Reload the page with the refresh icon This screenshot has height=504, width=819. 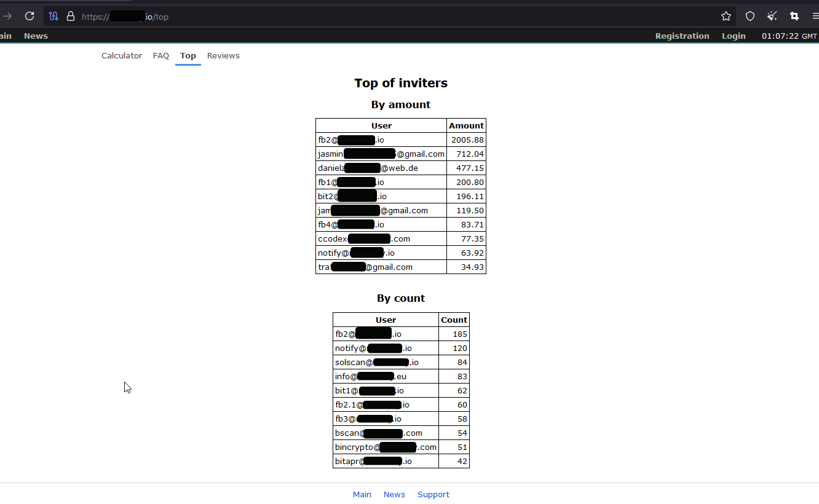point(30,16)
